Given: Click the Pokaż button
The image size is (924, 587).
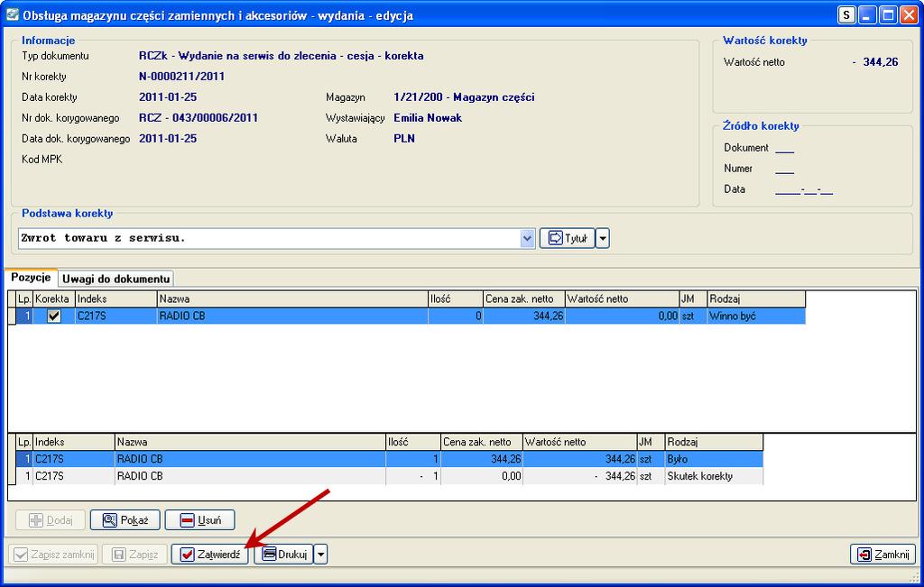Looking at the screenshot, I should [x=125, y=520].
